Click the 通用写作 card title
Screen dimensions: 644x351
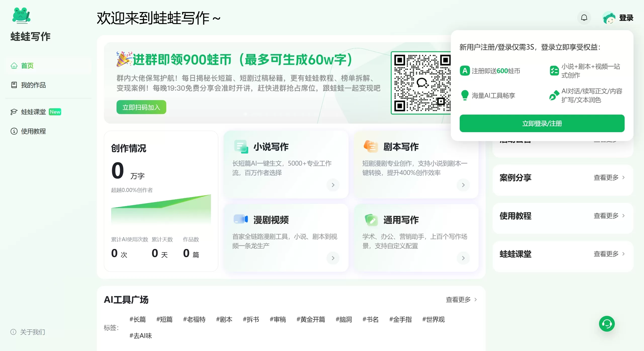401,220
